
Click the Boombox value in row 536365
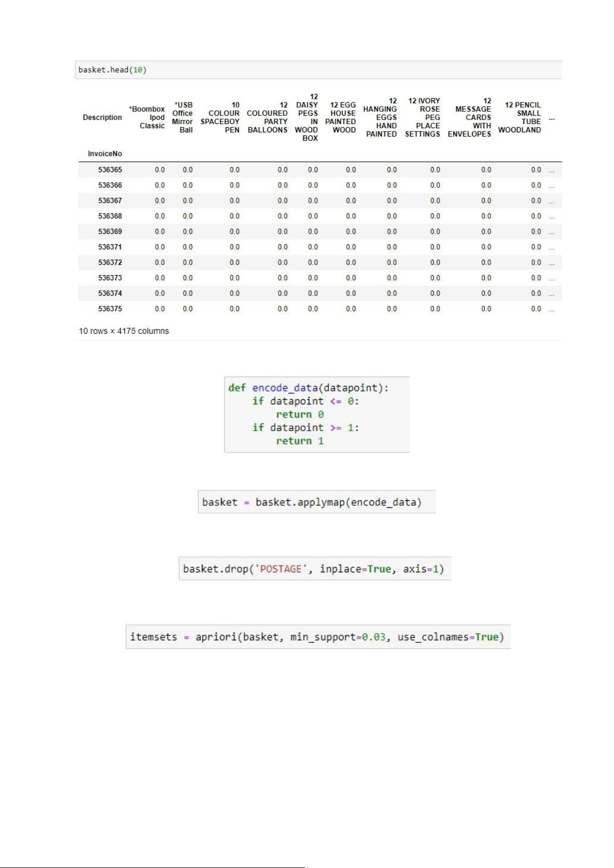point(160,169)
